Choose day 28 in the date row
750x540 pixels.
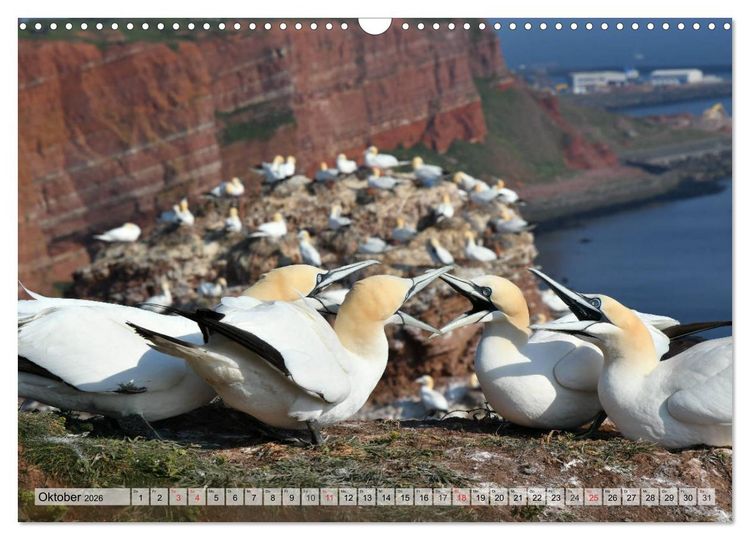(x=650, y=497)
